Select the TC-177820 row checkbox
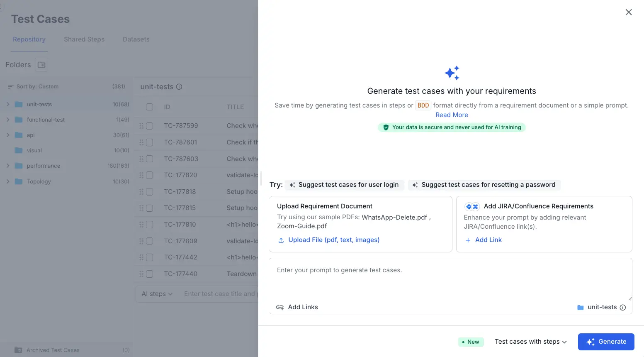This screenshot has width=644, height=357. pos(150,175)
